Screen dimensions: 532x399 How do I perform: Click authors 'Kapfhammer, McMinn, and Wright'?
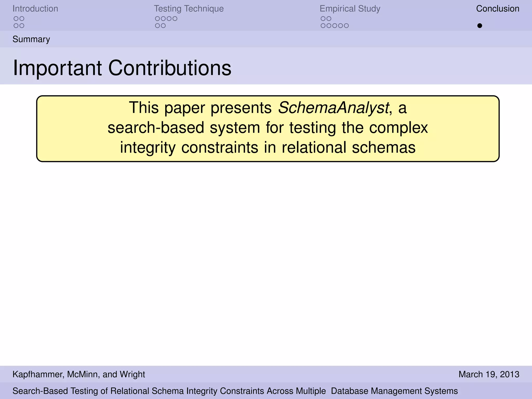tap(79, 374)
